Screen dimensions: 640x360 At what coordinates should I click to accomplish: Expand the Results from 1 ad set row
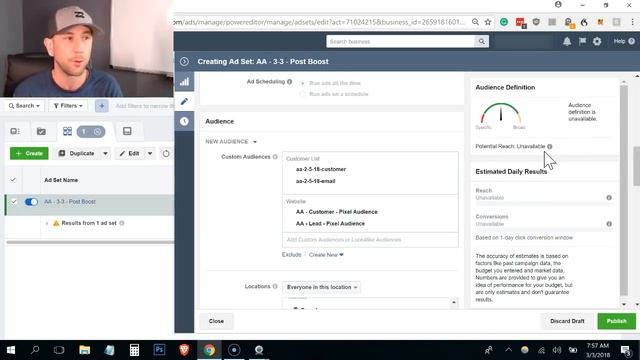point(47,223)
